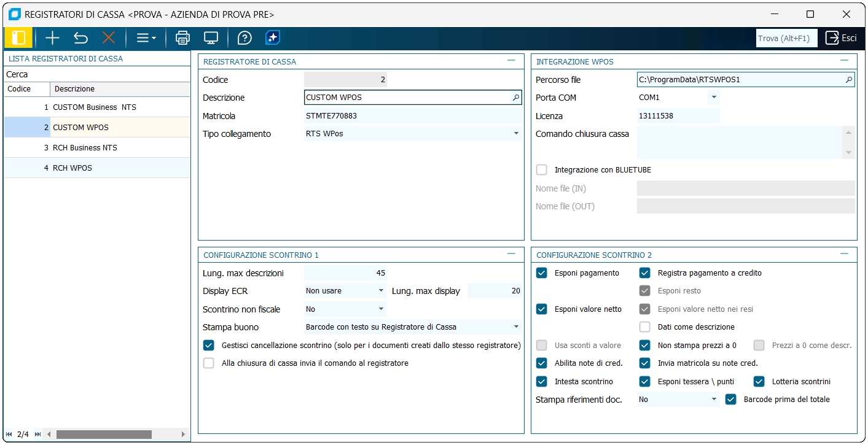Select RCH WPOS row in register list

(x=72, y=168)
